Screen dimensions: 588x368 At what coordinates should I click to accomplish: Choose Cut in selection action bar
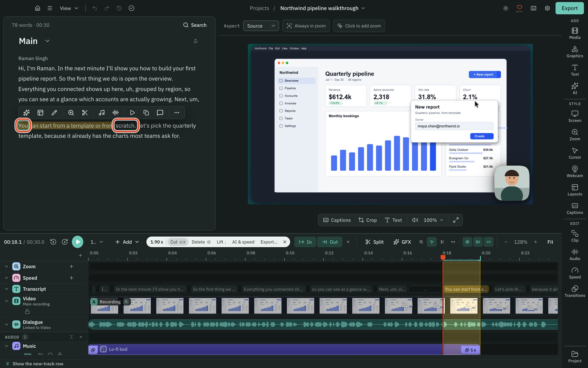pos(178,242)
